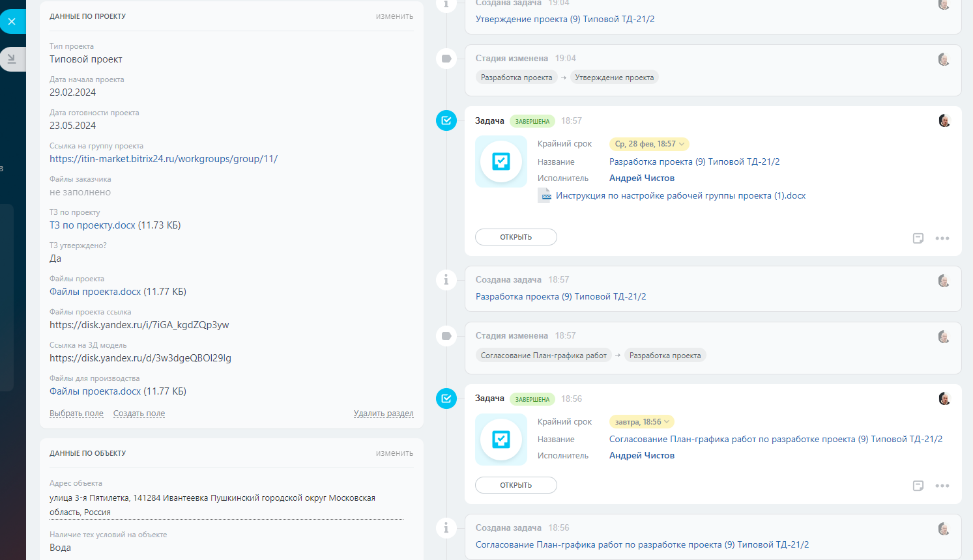Open the ТЗ по проекту.docx file link

tap(93, 225)
